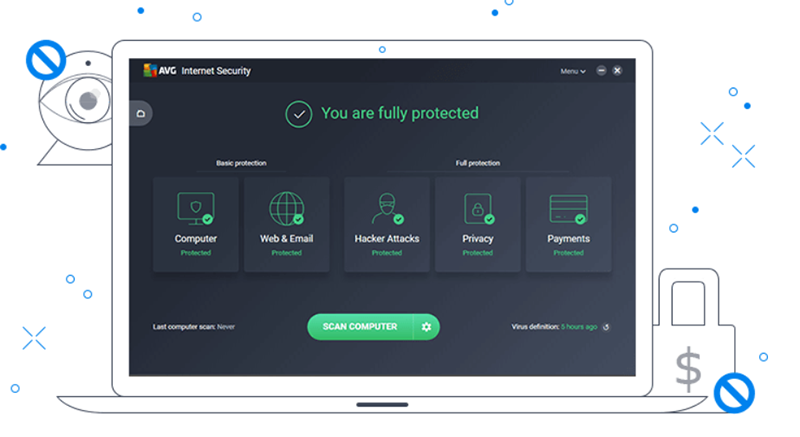Select the Full protection heading
The width and height of the screenshot is (800, 437).
coord(477,163)
